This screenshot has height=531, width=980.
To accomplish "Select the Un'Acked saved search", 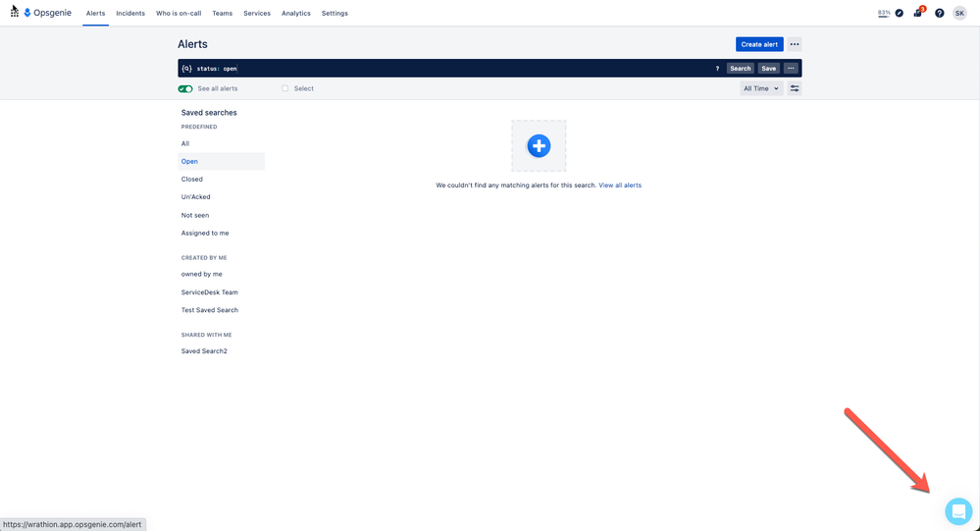I will (x=222, y=197).
